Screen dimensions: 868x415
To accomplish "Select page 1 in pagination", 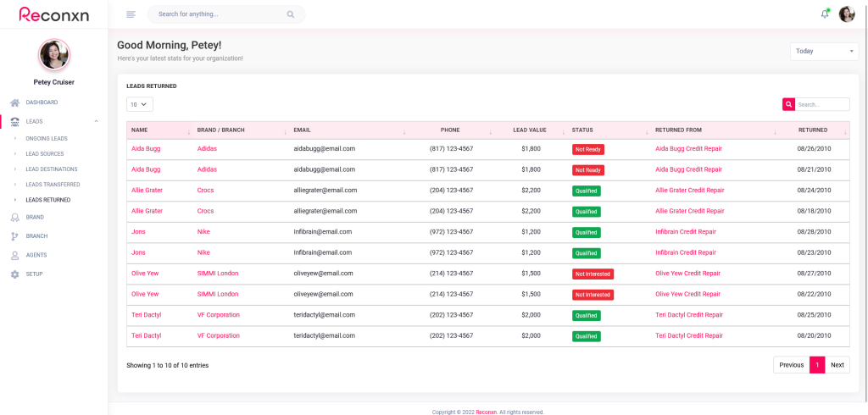I will 817,365.
